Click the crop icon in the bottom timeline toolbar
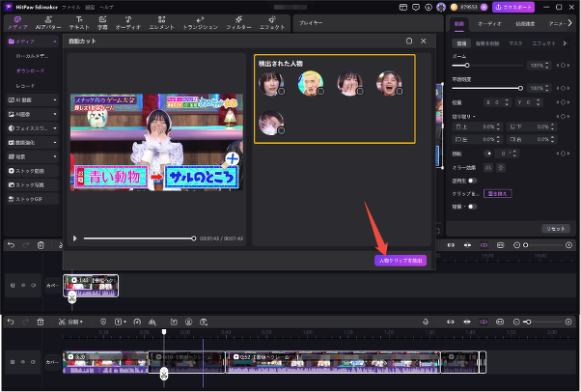 point(174,322)
